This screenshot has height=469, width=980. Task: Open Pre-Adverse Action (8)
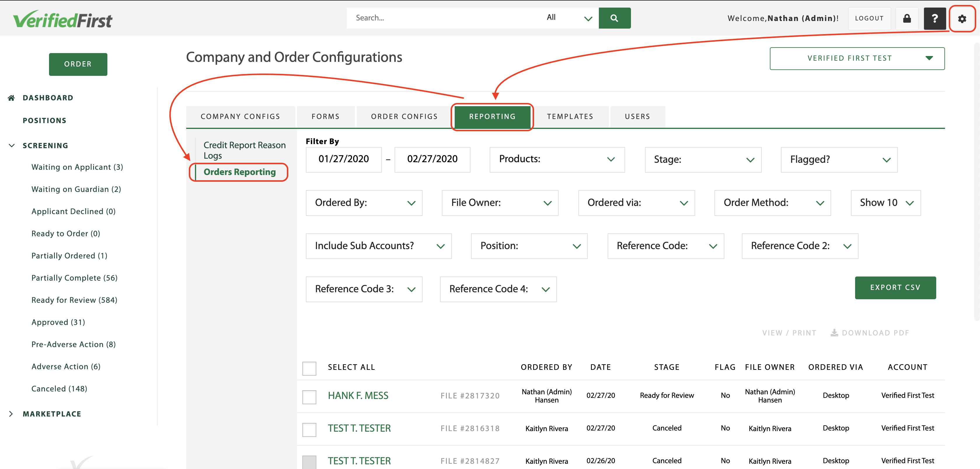click(74, 344)
